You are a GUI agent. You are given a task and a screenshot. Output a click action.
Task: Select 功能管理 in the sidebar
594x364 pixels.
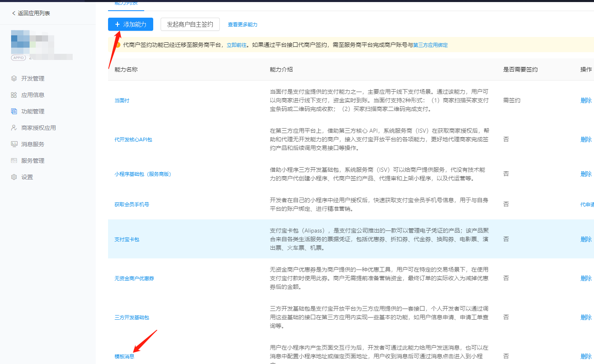coord(33,111)
